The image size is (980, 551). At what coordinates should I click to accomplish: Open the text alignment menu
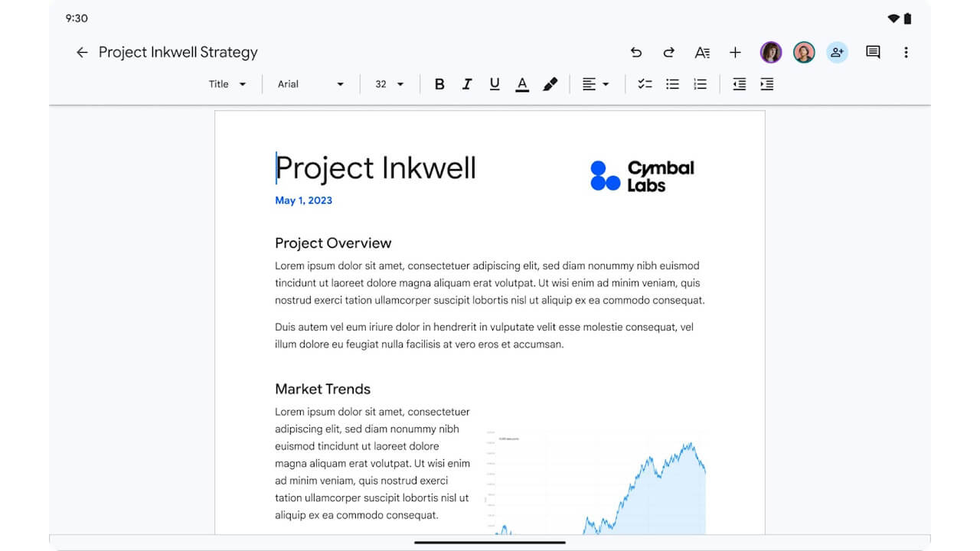tap(596, 84)
